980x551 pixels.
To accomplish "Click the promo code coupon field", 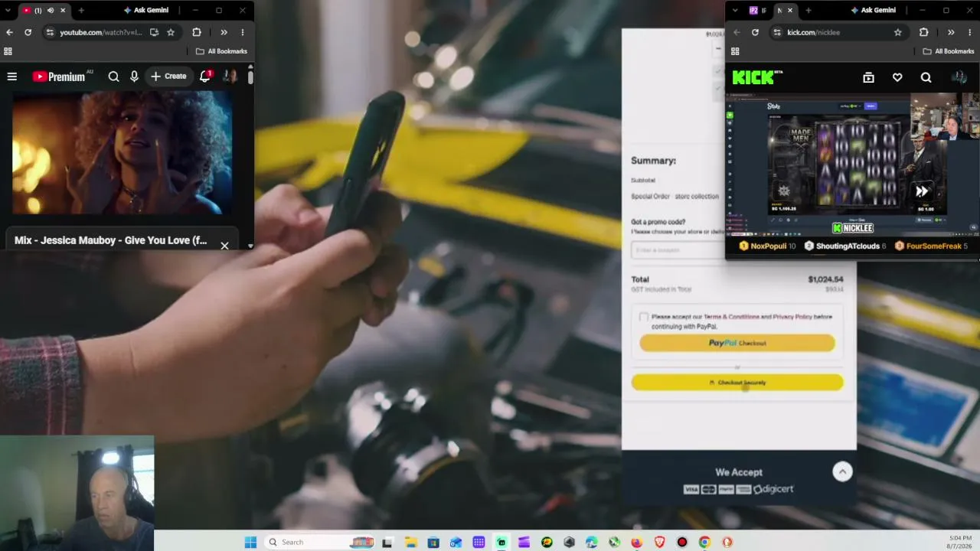I will pos(678,250).
